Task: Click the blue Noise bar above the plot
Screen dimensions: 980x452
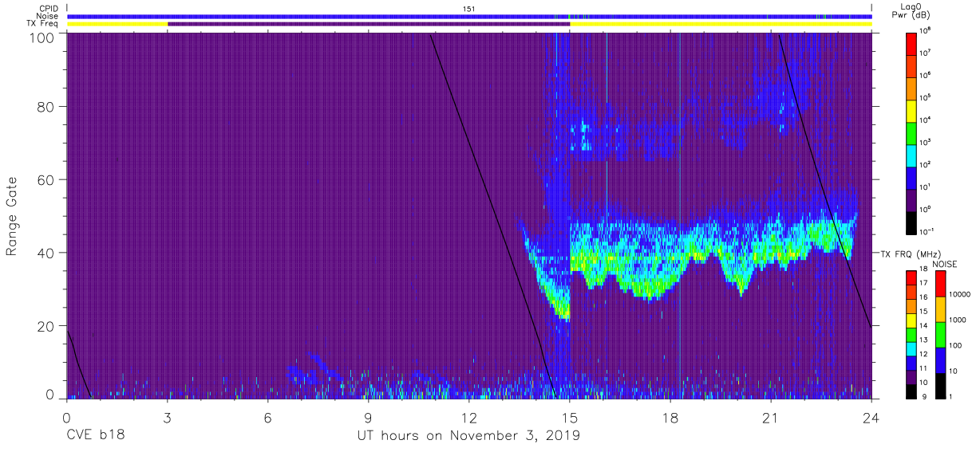Action: click(x=469, y=16)
